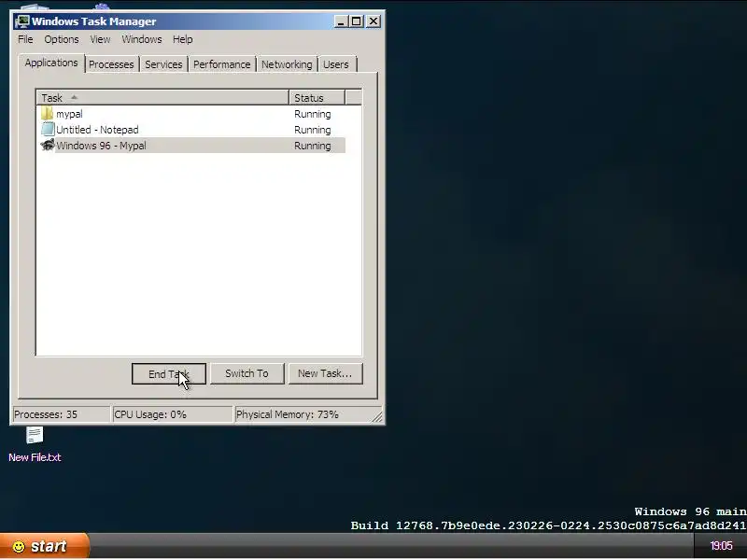747x560 pixels.
Task: Switch to the Networking tab
Action: (287, 64)
